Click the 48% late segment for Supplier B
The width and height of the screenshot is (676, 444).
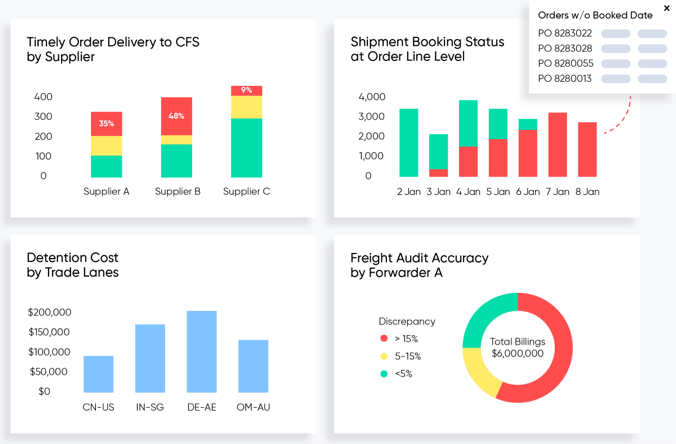(176, 116)
